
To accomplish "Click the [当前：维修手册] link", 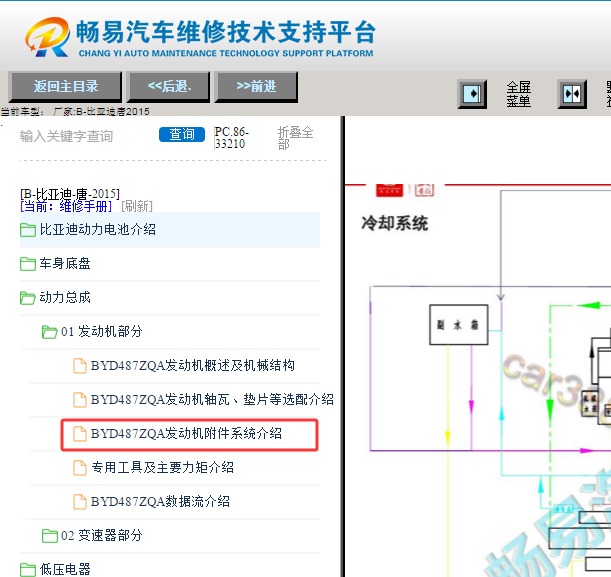I will (66, 206).
